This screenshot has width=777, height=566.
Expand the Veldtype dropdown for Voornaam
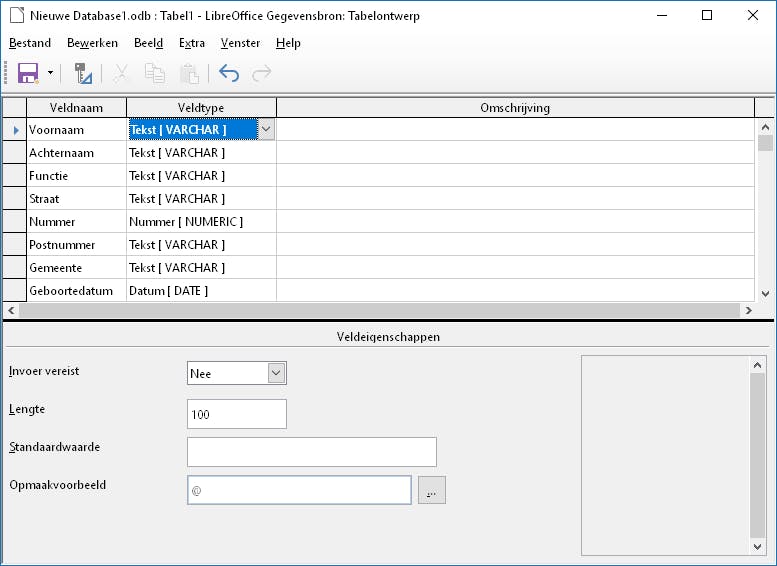point(266,129)
